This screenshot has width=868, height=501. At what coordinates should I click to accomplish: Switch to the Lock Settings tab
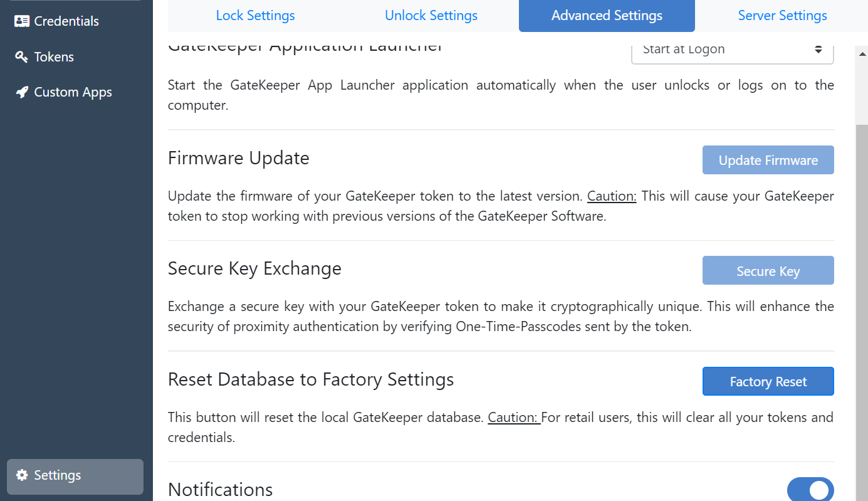tap(255, 16)
